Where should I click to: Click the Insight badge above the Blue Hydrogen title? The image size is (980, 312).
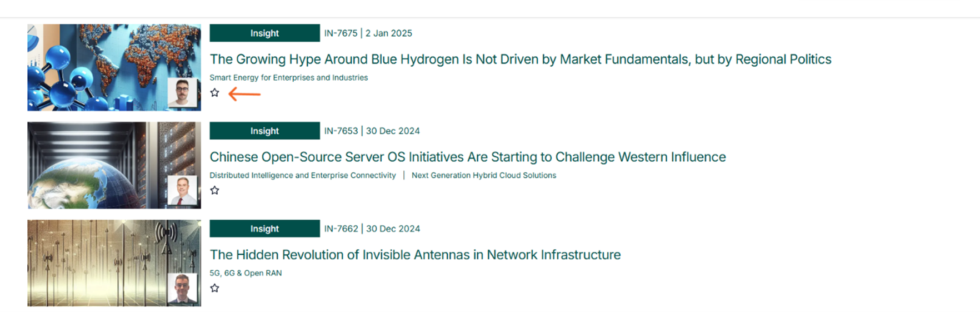pos(264,33)
